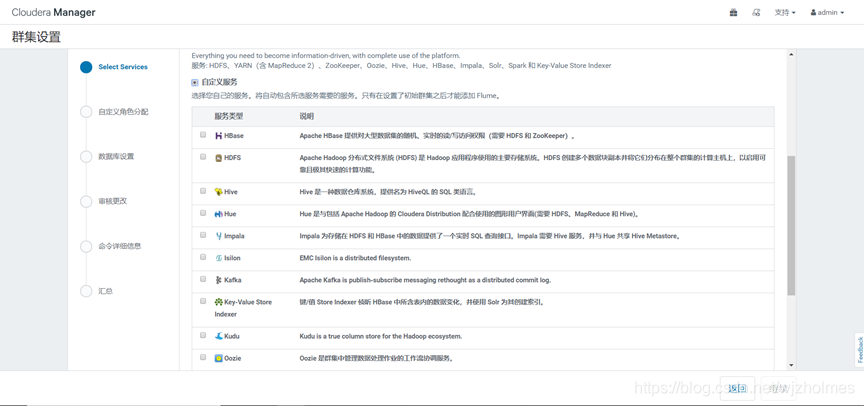Open the running commands icon in header
This screenshot has height=406, width=864.
[757, 12]
